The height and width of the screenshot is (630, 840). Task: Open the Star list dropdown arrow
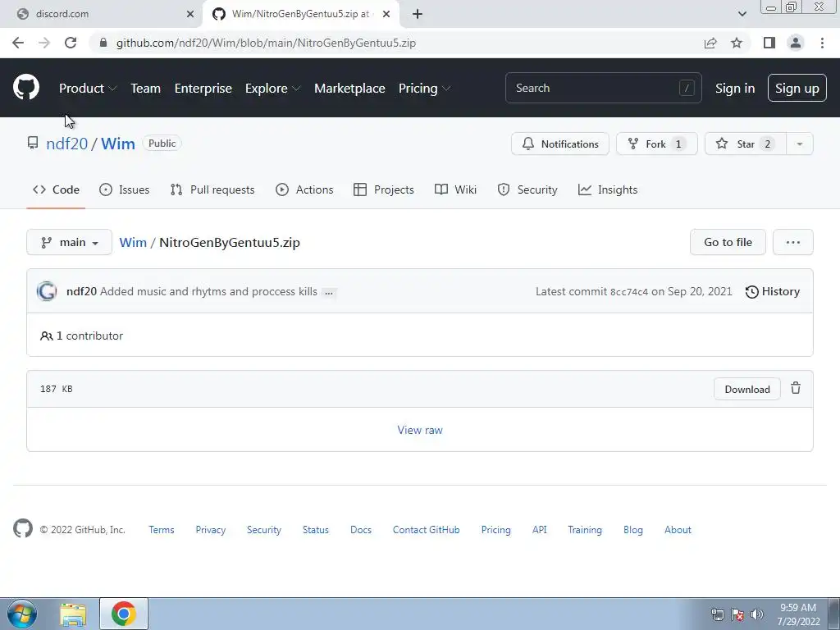799,144
